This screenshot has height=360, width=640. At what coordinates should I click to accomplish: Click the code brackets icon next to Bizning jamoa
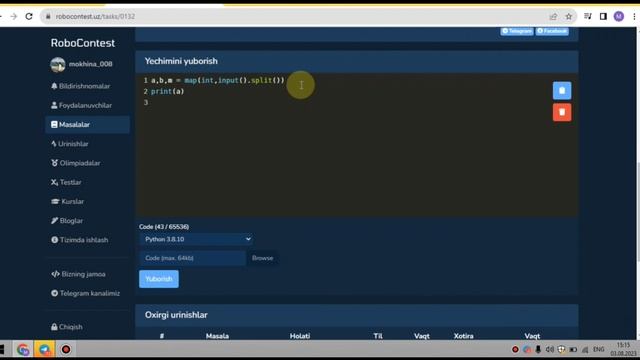pos(55,274)
